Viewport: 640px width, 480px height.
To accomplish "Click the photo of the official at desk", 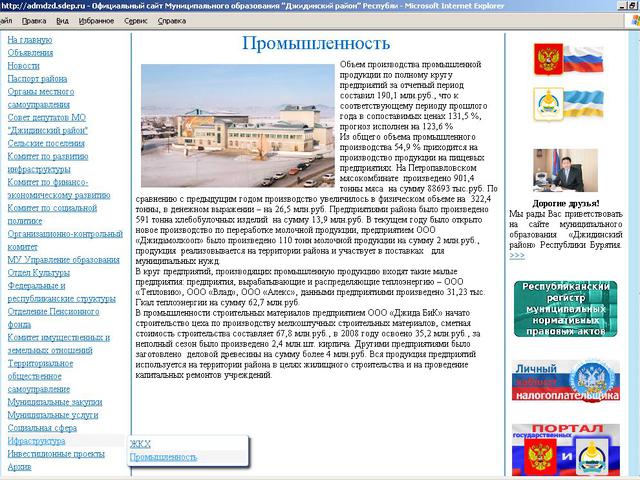I will [x=565, y=170].
